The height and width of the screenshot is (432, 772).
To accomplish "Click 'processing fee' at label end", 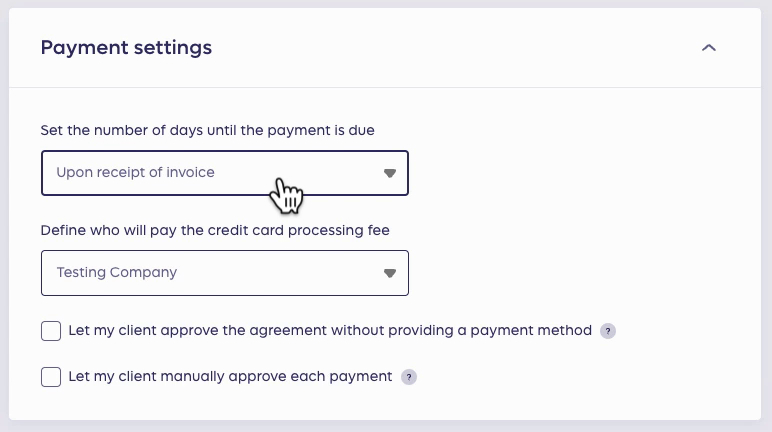I will click(x=339, y=230).
